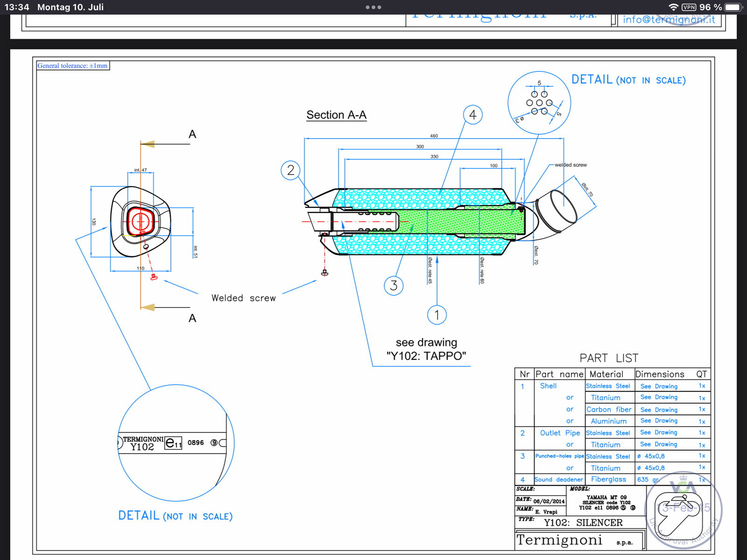The image size is (747, 560).
Task: Click the 'Carbon fiber' material cell
Action: coord(609,410)
